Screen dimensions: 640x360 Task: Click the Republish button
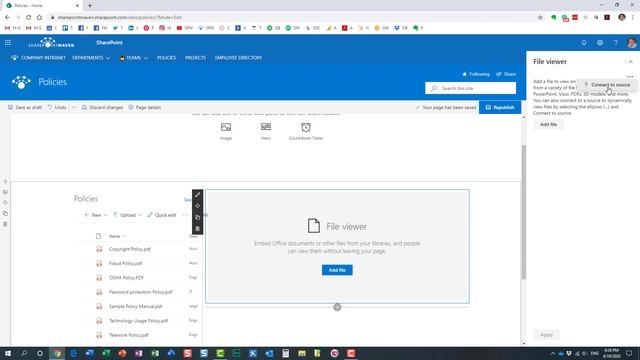tap(500, 107)
